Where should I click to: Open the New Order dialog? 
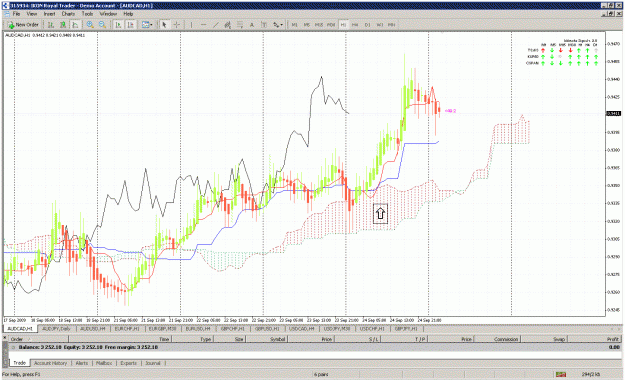pos(23,25)
